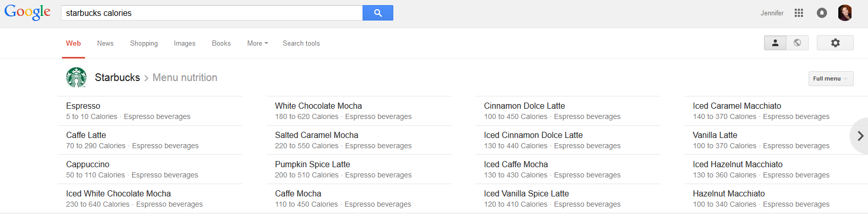868x219 pixels.
Task: Open the Full menu dropdown
Action: point(830,78)
